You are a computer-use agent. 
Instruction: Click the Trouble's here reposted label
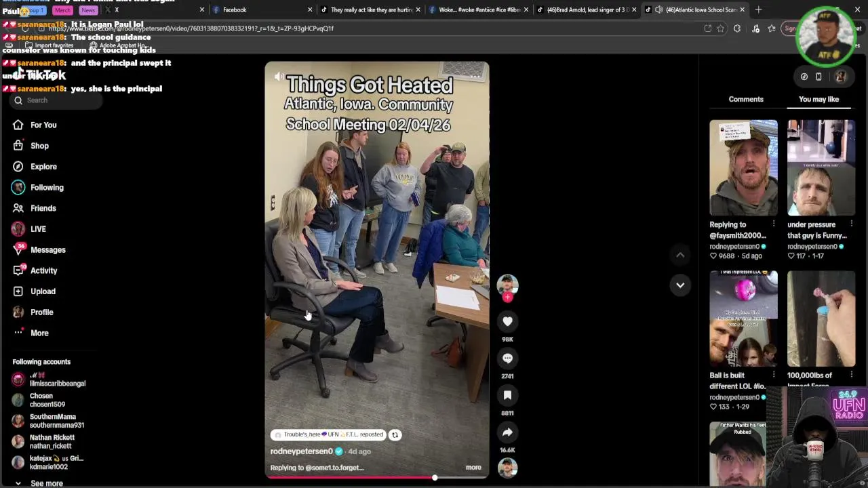pyautogui.click(x=328, y=435)
